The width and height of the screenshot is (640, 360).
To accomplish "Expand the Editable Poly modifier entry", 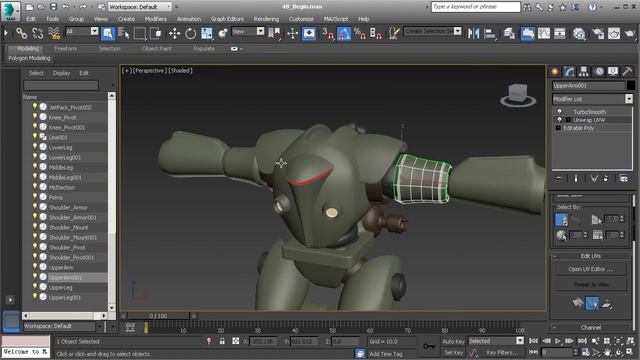I will [558, 128].
